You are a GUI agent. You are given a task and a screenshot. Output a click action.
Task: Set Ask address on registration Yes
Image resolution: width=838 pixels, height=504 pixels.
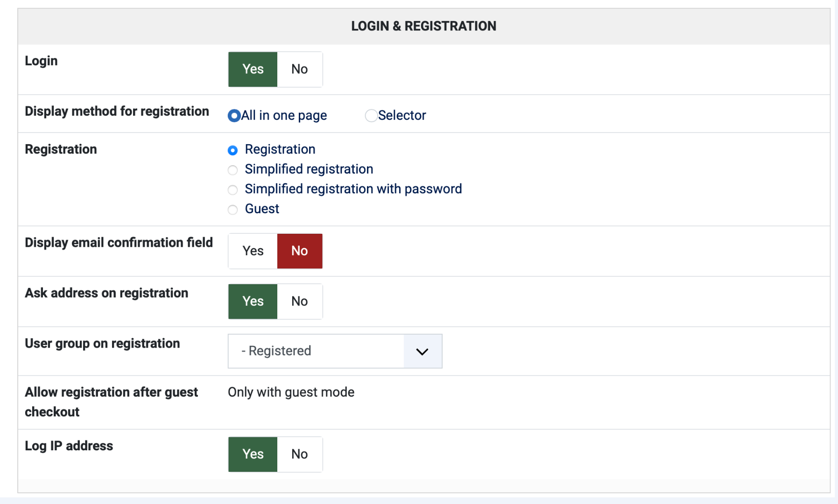[253, 301]
